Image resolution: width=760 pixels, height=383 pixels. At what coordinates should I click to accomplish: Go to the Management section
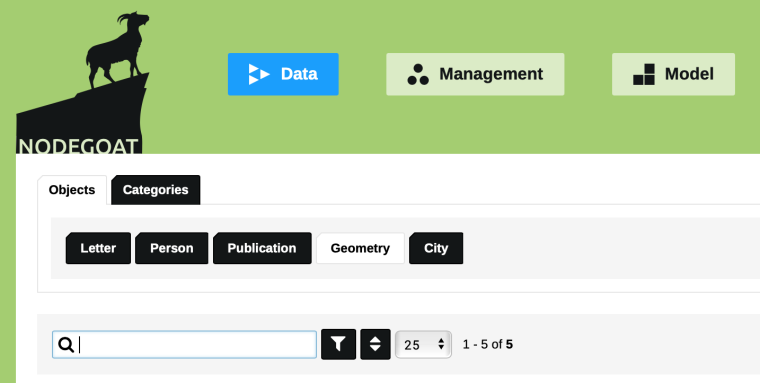[475, 74]
